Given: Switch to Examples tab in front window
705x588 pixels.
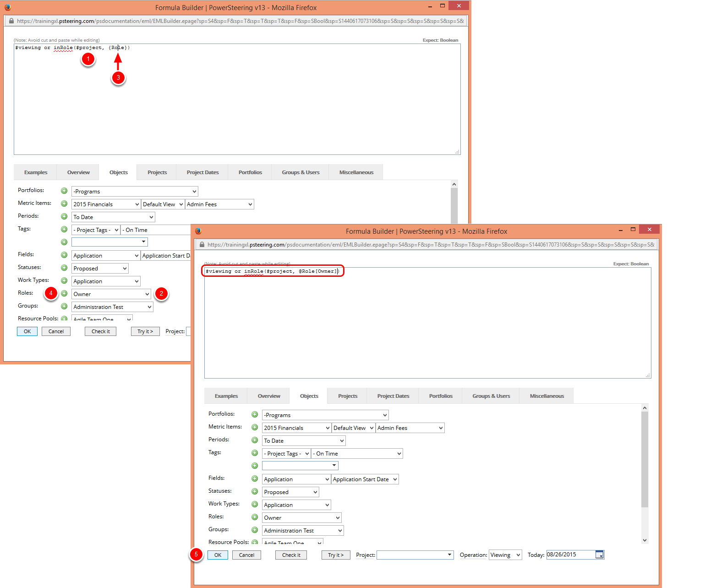Looking at the screenshot, I should click(x=226, y=396).
